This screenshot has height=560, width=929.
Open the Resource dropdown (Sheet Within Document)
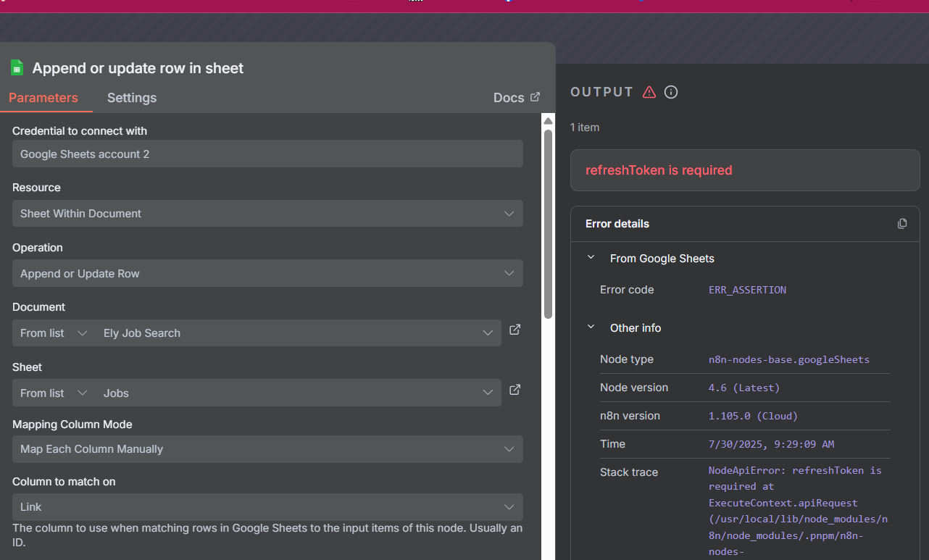coord(267,214)
